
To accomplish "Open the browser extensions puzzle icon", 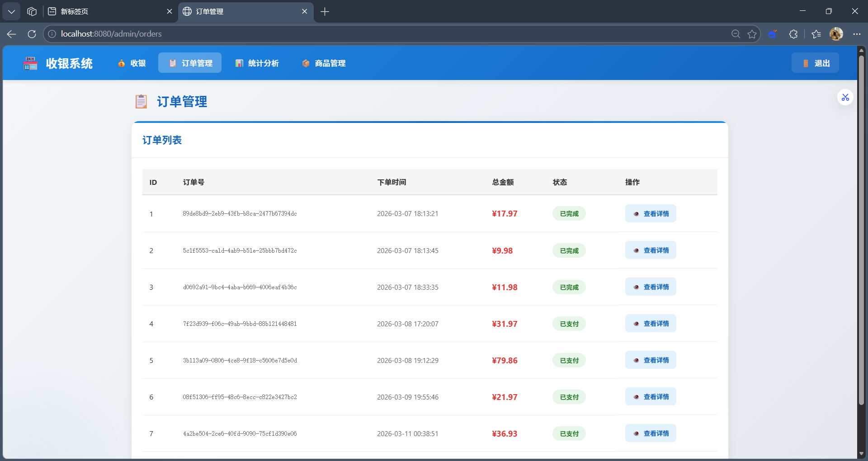I will point(793,34).
